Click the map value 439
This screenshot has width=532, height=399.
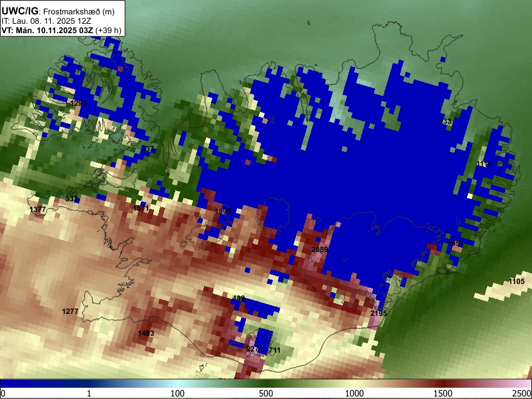click(238, 298)
